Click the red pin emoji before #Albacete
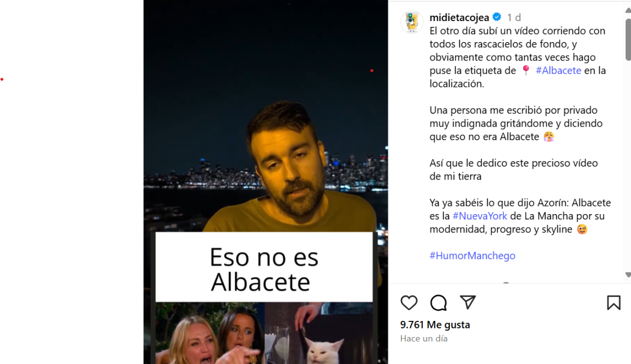The width and height of the screenshot is (631, 364). 526,71
